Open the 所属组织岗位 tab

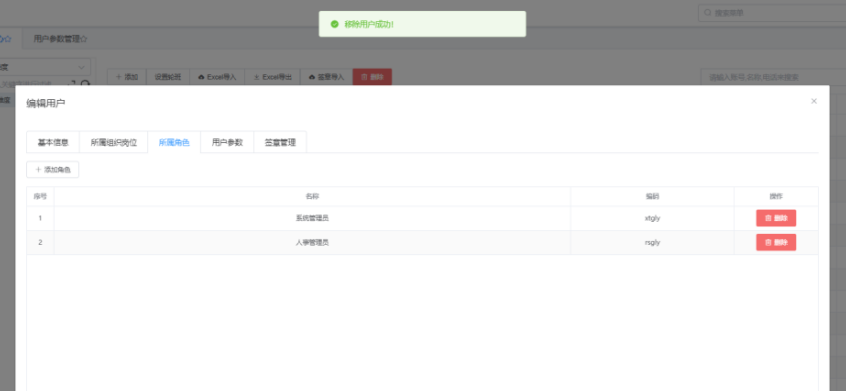tap(113, 142)
